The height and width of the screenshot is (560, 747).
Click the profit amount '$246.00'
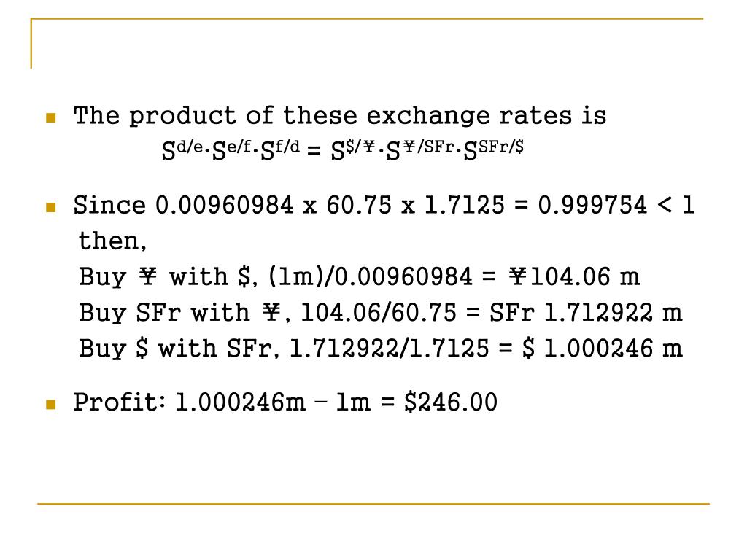click(x=451, y=402)
